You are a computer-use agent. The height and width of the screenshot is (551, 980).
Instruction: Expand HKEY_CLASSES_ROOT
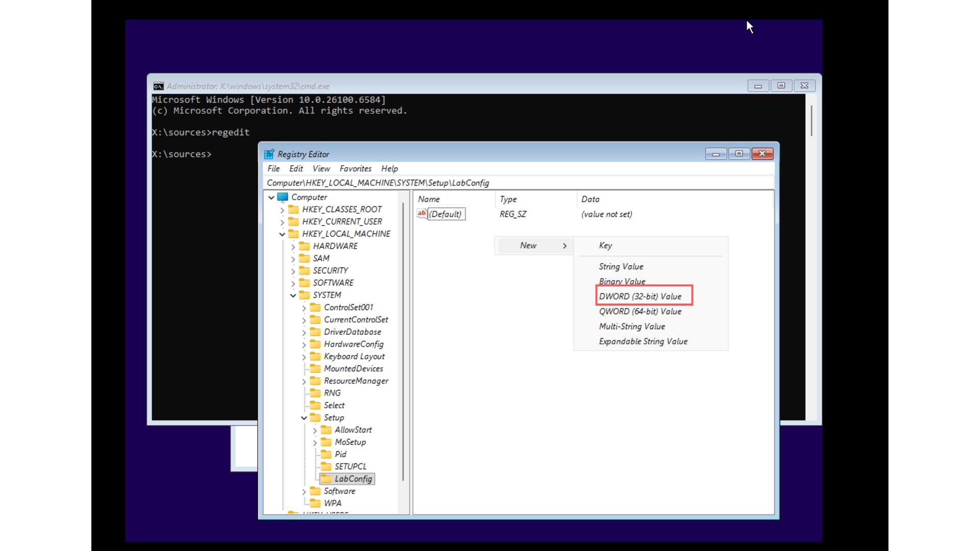coord(282,209)
